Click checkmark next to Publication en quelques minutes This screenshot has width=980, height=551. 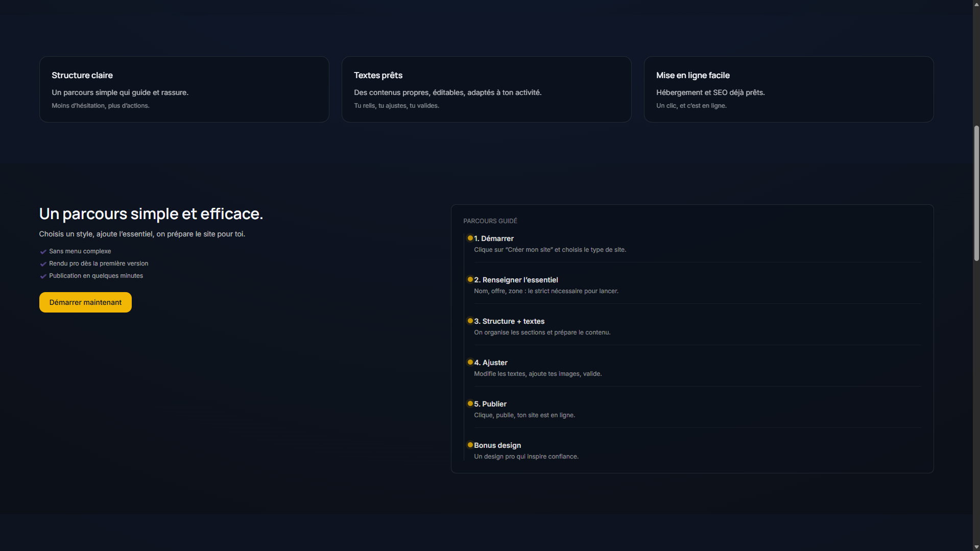[x=43, y=276]
